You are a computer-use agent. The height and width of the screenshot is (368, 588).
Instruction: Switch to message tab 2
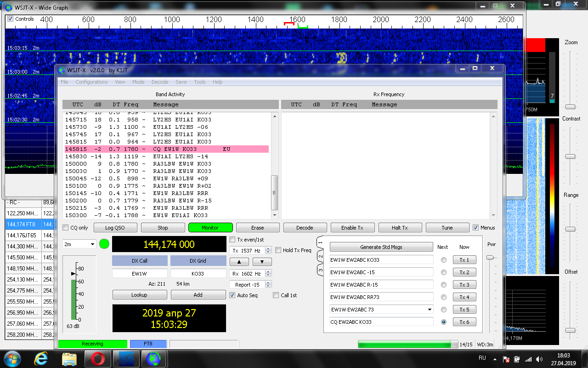(x=321, y=256)
